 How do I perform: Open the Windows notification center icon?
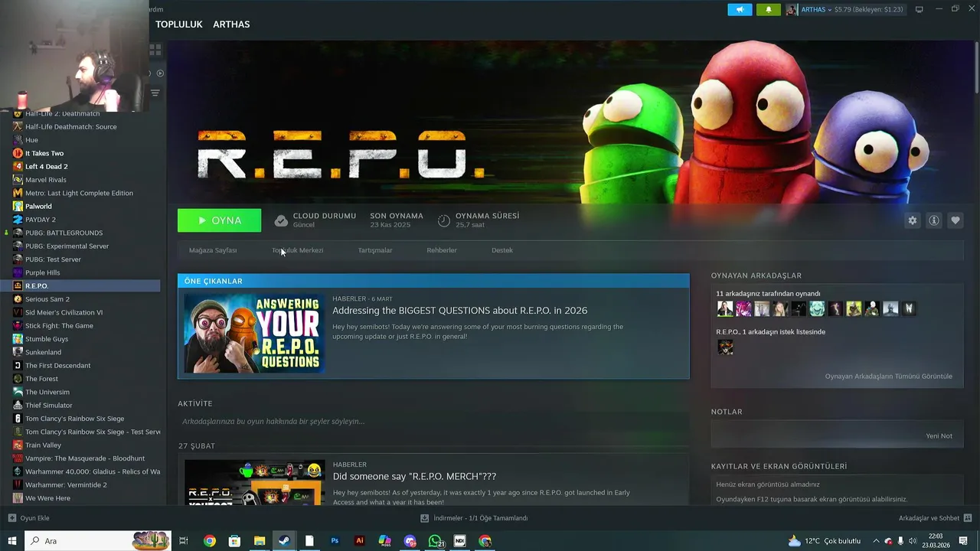(x=963, y=541)
